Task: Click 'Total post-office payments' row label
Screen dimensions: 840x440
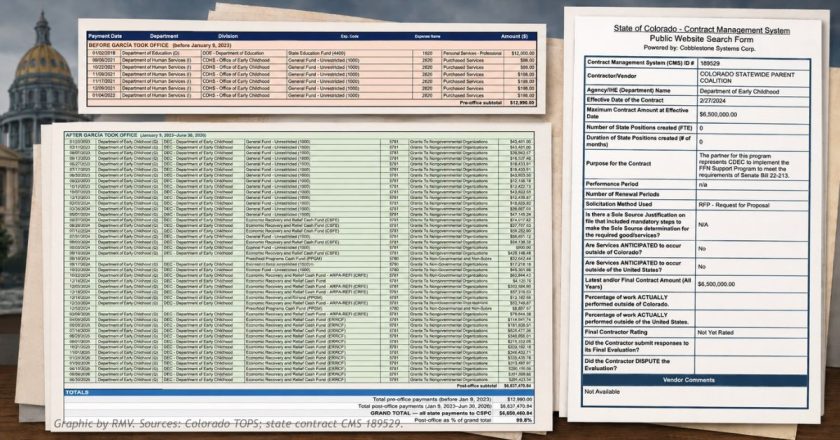Action: [x=424, y=406]
